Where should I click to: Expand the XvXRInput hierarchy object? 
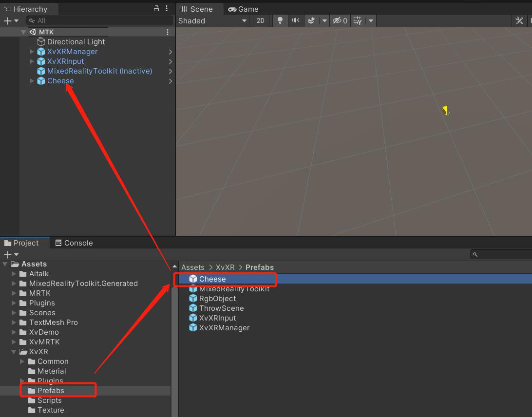(32, 61)
